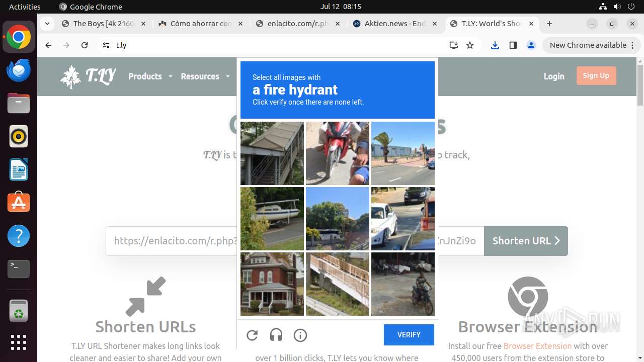
Task: Open captcha help info icon
Action: pos(300,335)
